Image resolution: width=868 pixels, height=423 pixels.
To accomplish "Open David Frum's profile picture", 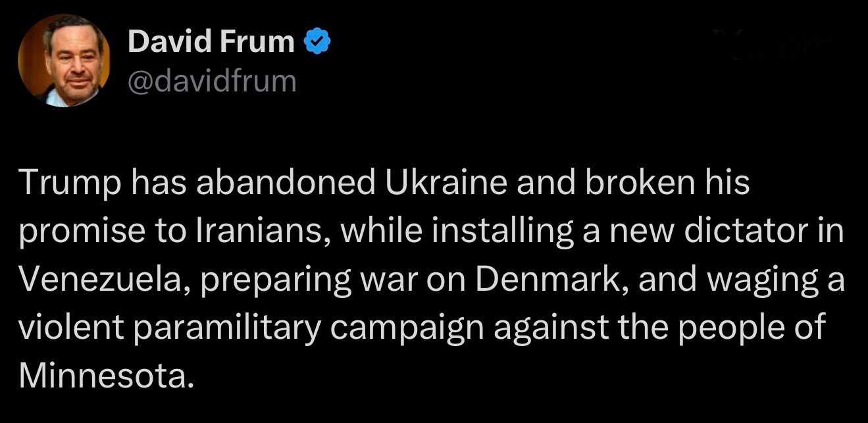I will pyautogui.click(x=64, y=61).
